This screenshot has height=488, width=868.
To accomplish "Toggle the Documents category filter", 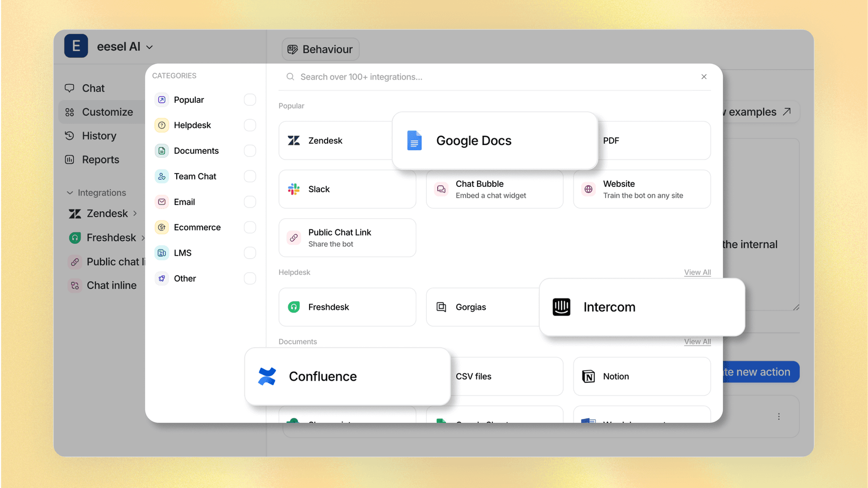I will (x=250, y=150).
